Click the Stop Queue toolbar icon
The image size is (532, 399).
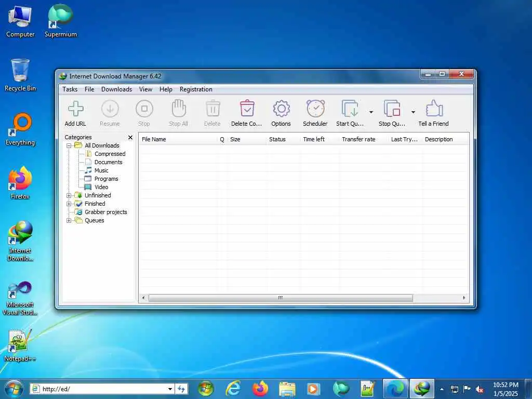click(x=392, y=109)
